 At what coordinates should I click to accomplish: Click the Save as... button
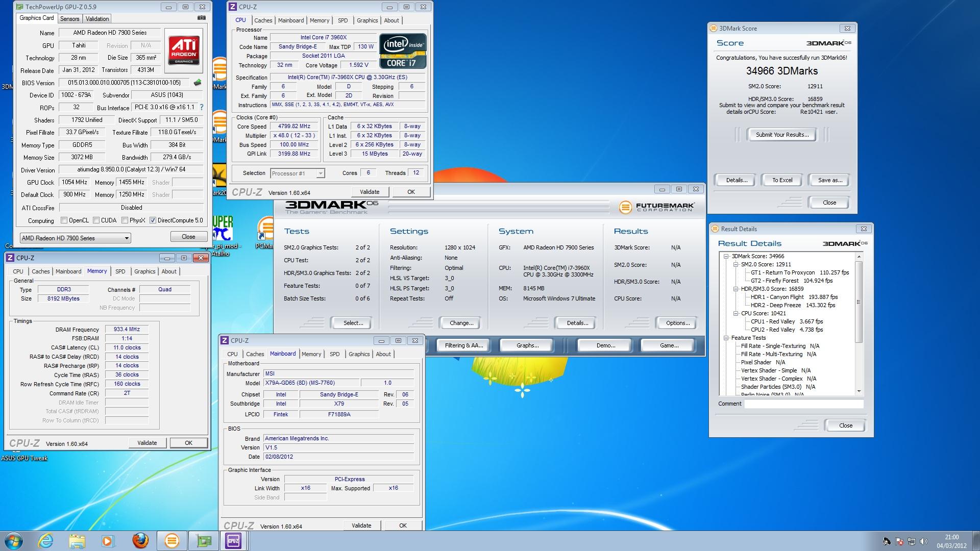(830, 181)
